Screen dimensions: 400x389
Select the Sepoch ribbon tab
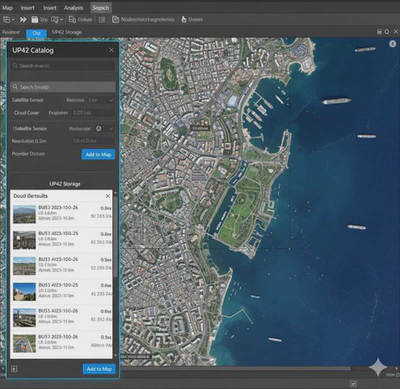point(101,8)
